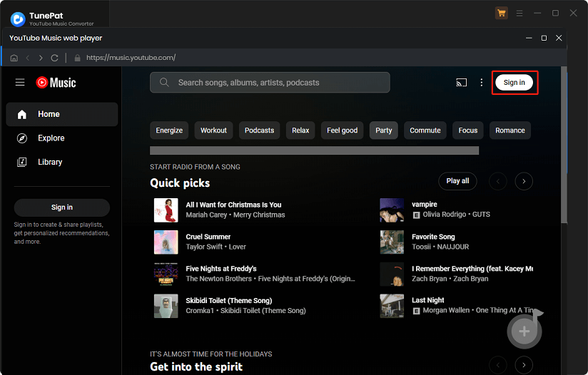Close the YouTube Music web player window

(559, 38)
